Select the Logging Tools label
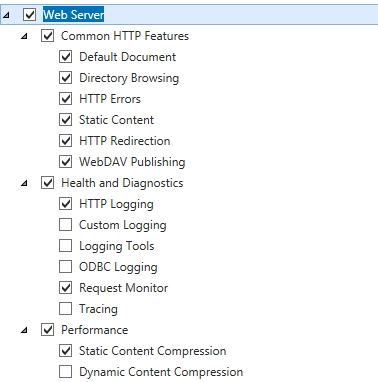378x382 pixels. [117, 246]
